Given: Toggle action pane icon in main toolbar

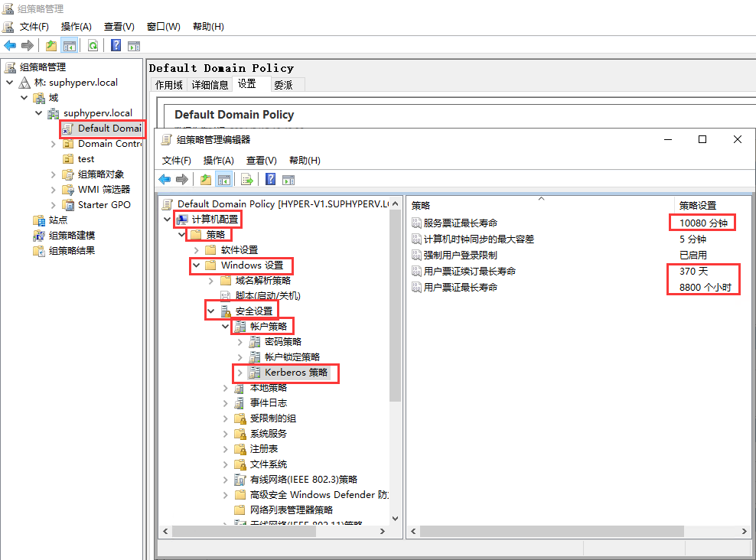Looking at the screenshot, I should (134, 46).
